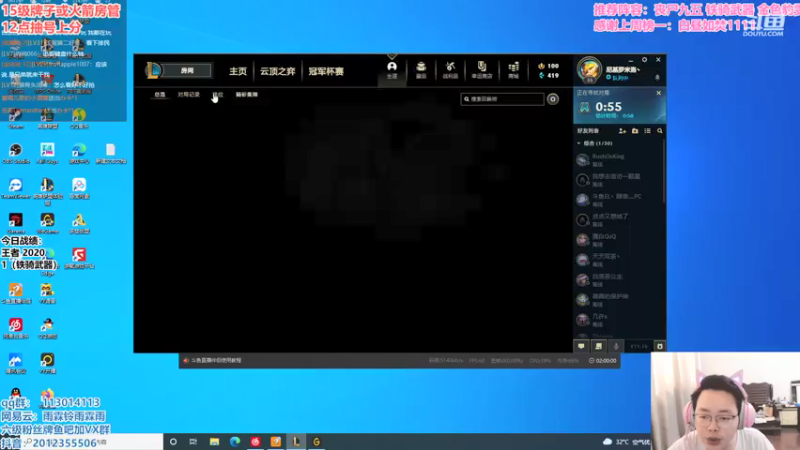
Task: Click the 0:55 queue timer
Action: tap(608, 107)
